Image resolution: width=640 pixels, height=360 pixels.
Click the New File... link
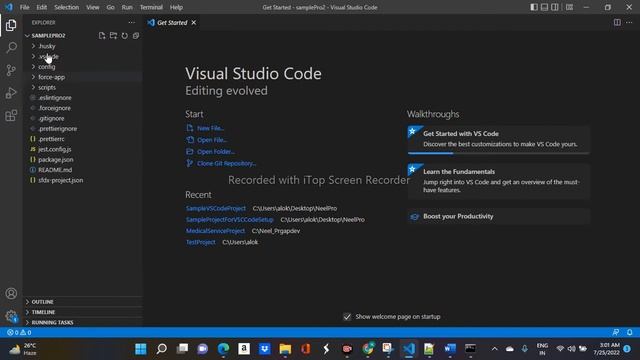tap(211, 128)
